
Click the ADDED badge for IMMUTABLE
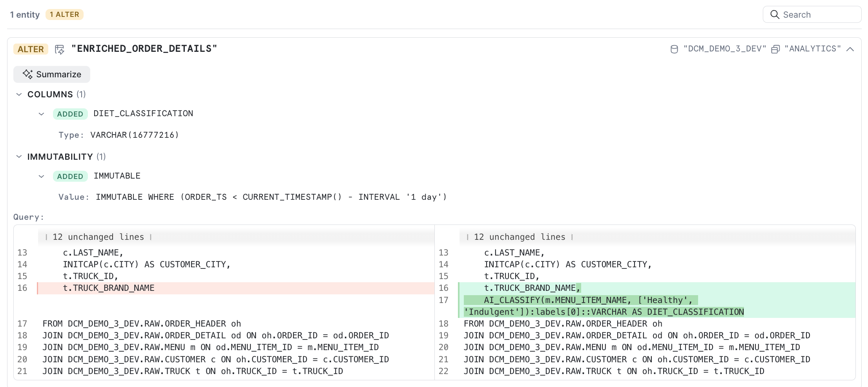pos(70,176)
